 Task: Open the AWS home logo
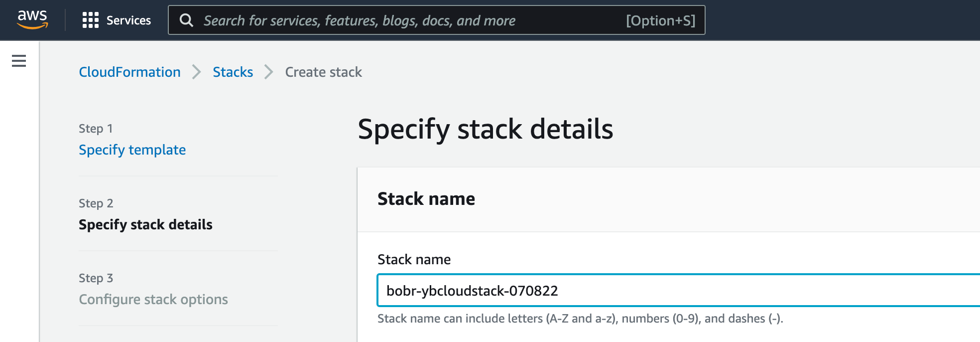(x=32, y=19)
